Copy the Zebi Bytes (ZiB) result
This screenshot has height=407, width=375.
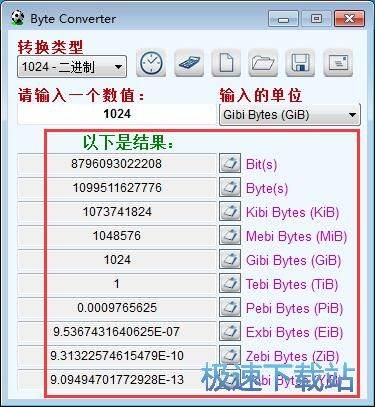click(230, 355)
